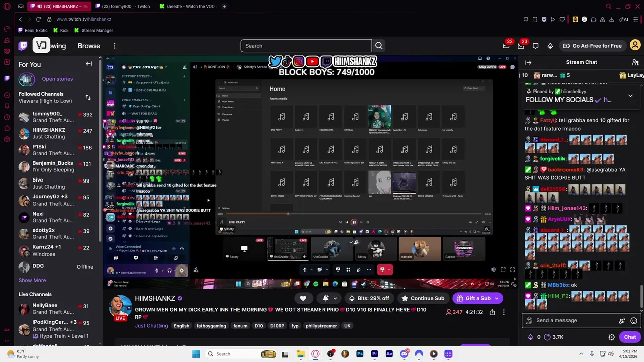Image resolution: width=644 pixels, height=362 pixels.
Task: Collapse the Stream Chat panel
Action: coord(528,62)
